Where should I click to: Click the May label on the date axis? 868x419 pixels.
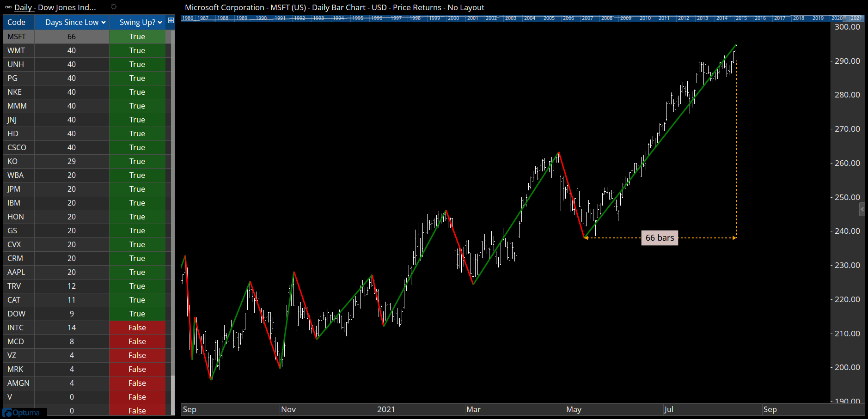click(574, 409)
